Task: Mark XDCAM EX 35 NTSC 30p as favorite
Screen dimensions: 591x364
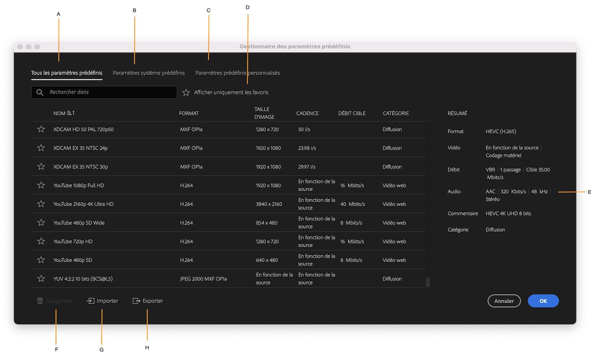Action: point(41,166)
